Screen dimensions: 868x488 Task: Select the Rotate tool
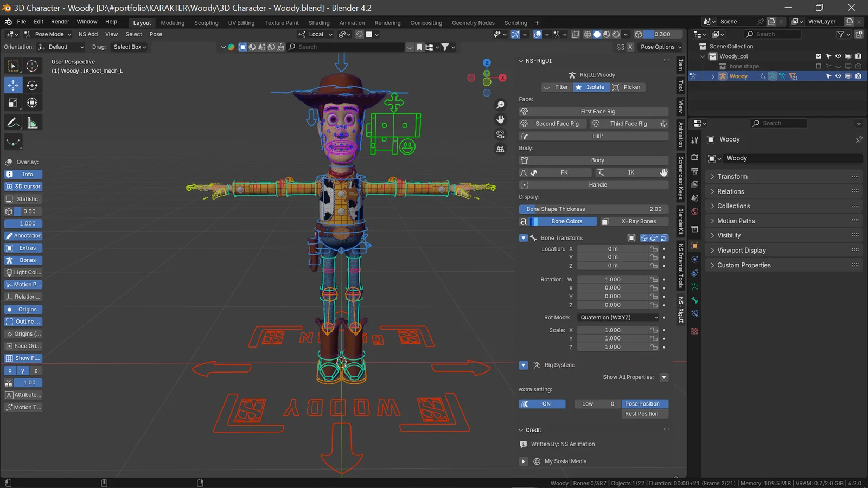coord(32,85)
